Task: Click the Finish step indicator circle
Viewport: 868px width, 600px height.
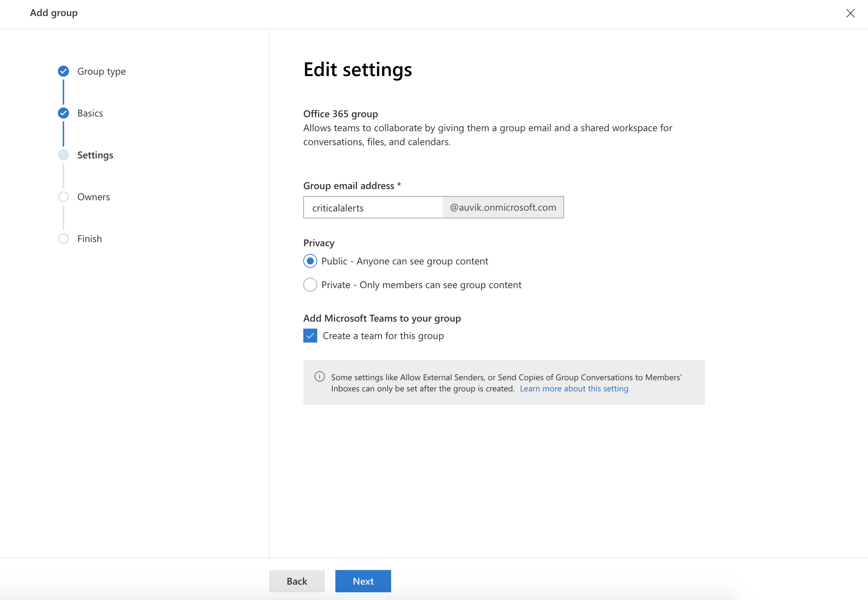Action: coord(63,238)
